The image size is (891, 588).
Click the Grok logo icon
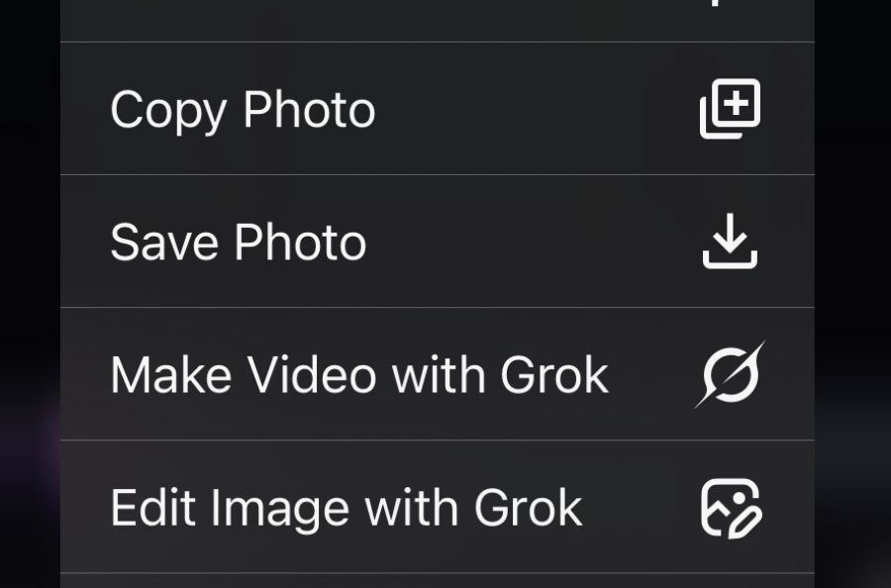pyautogui.click(x=730, y=374)
